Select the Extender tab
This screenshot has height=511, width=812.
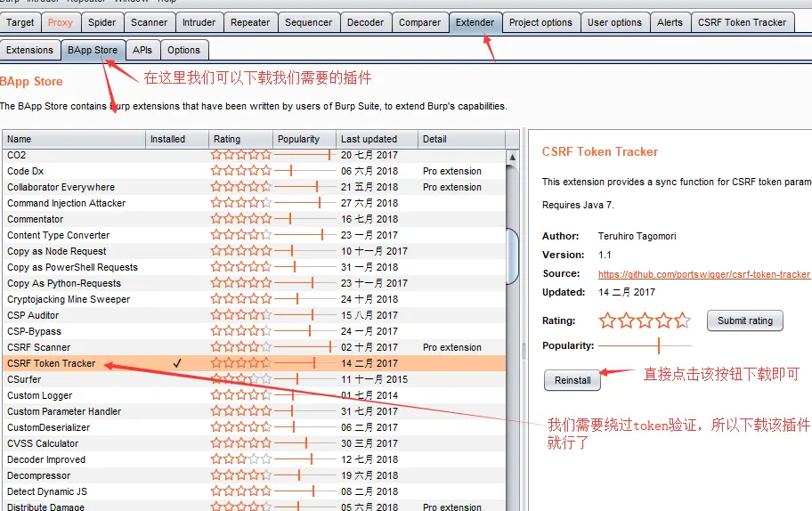click(475, 23)
